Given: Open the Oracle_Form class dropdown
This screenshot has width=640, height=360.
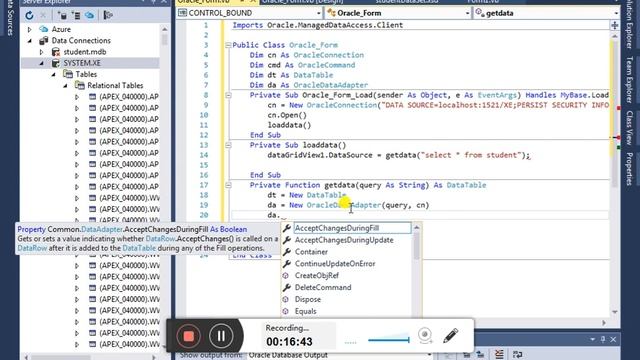Looking at the screenshot, I should (467, 13).
